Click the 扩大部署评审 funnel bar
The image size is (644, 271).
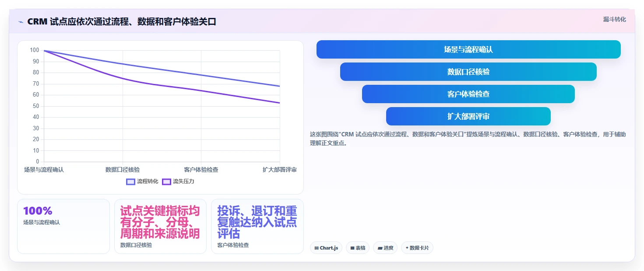point(468,116)
